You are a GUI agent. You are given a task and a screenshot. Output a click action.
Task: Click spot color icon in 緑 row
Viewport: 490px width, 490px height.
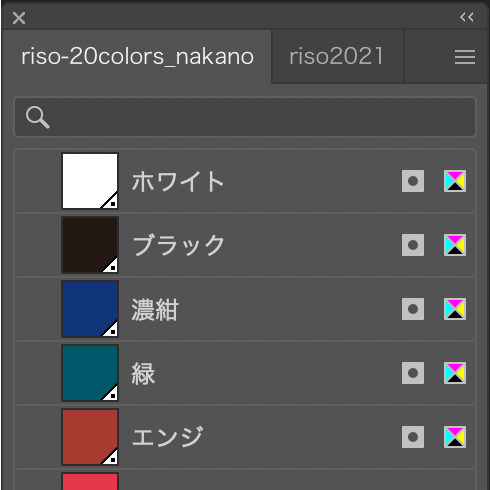(413, 373)
